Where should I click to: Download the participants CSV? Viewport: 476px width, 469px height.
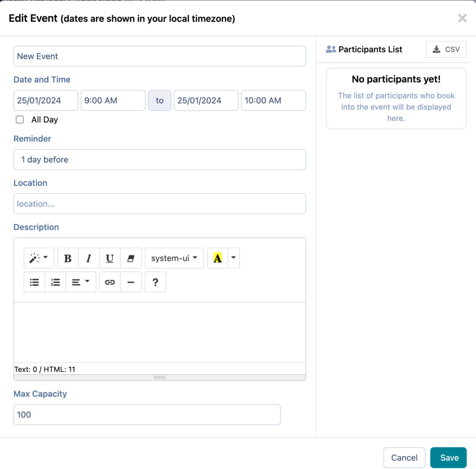tap(446, 49)
